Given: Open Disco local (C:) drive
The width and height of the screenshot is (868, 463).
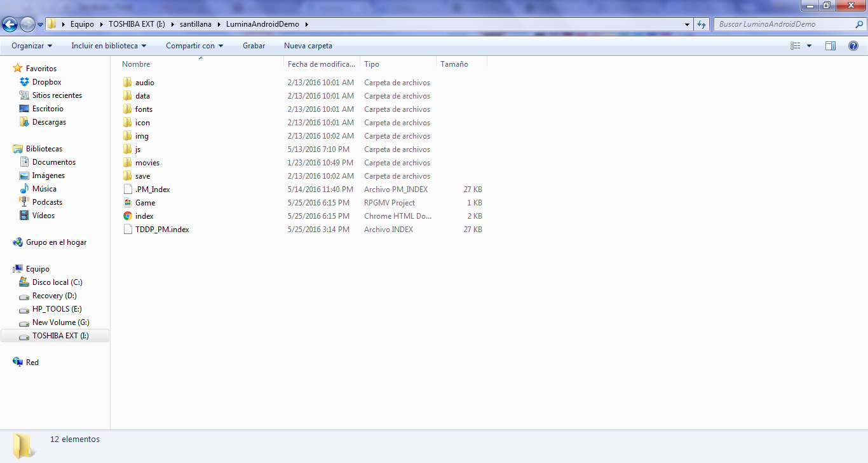Looking at the screenshot, I should 57,282.
